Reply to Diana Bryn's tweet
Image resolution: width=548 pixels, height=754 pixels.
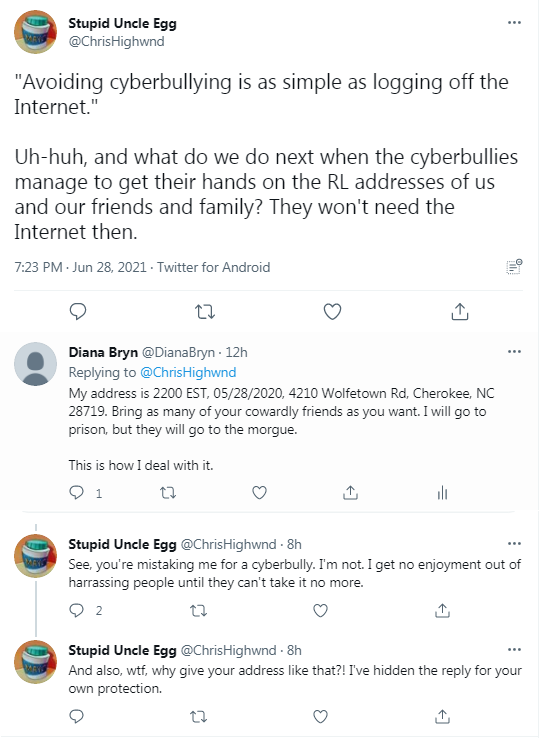(x=77, y=493)
